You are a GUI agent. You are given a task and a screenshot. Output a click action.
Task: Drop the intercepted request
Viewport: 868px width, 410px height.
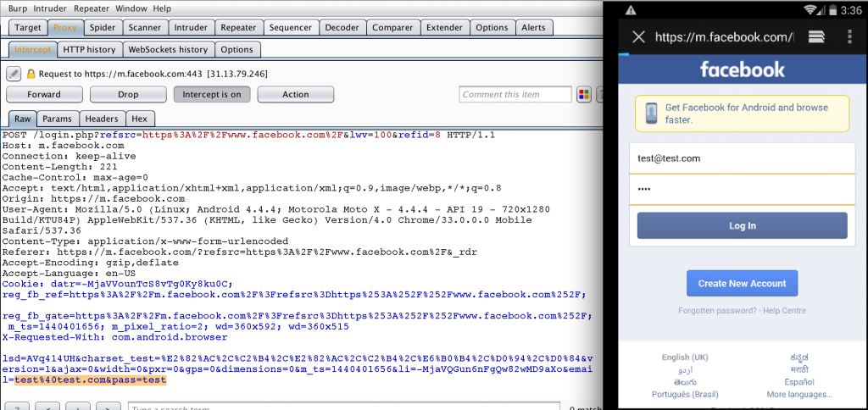pyautogui.click(x=128, y=94)
